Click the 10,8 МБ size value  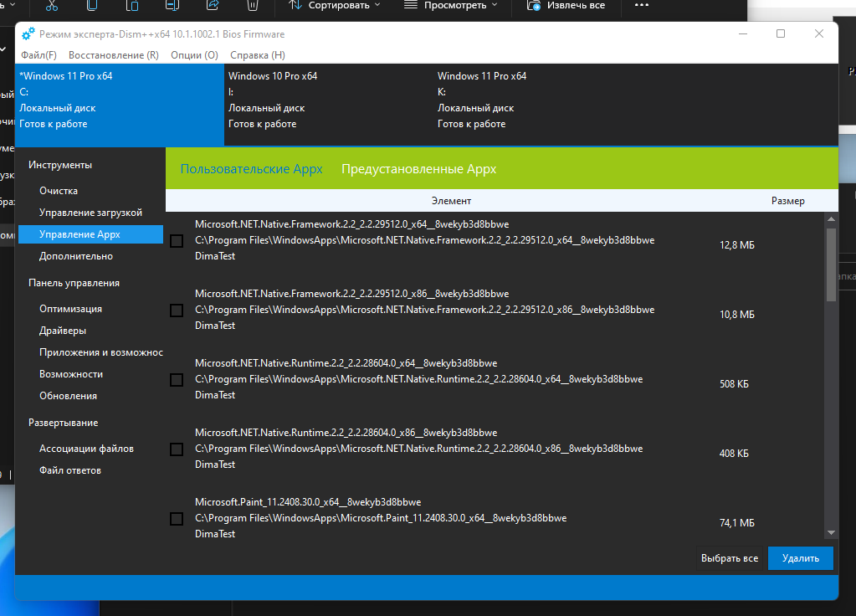737,315
